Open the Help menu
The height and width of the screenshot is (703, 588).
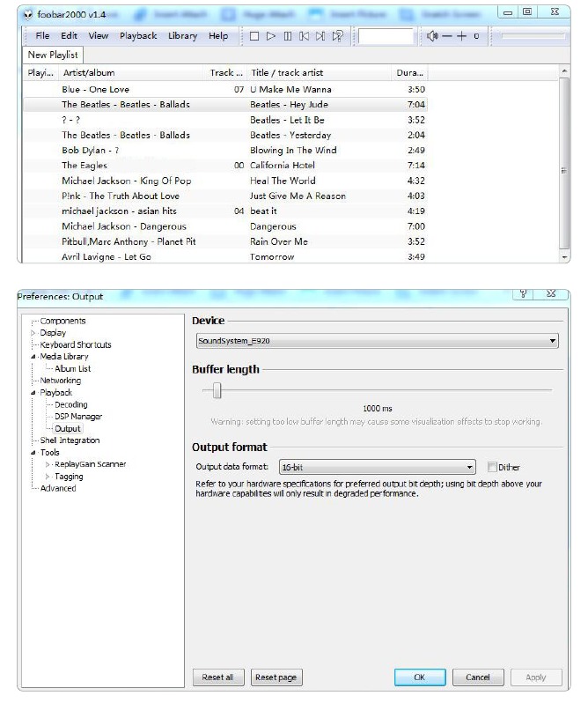point(218,36)
